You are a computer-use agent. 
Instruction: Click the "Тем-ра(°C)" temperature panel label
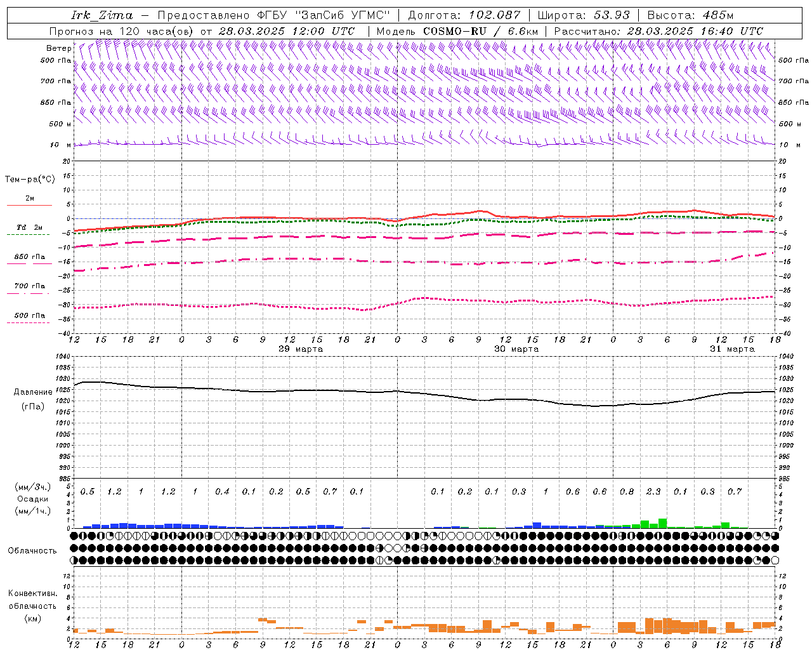click(x=30, y=180)
